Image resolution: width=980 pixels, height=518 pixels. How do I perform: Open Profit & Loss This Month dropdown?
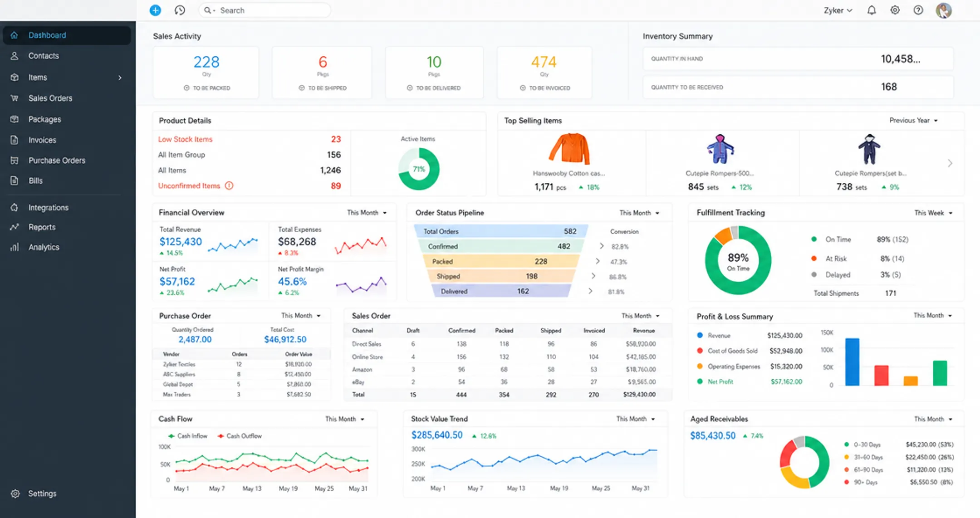pyautogui.click(x=933, y=315)
